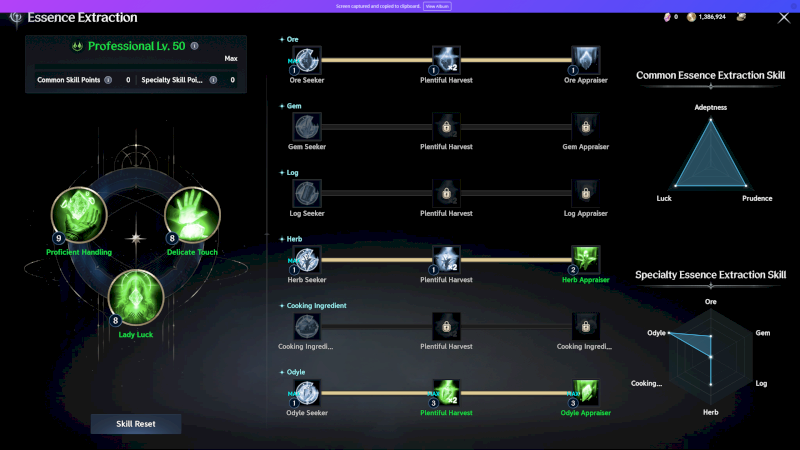The height and width of the screenshot is (450, 800).
Task: Close the Essence Extraction window
Action: pyautogui.click(x=782, y=17)
